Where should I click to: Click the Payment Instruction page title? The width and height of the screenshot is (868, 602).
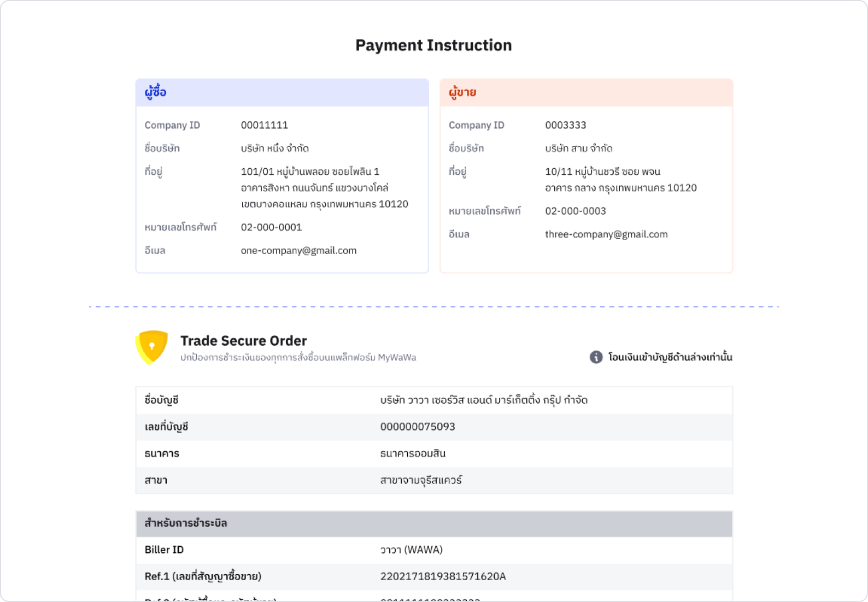[433, 45]
